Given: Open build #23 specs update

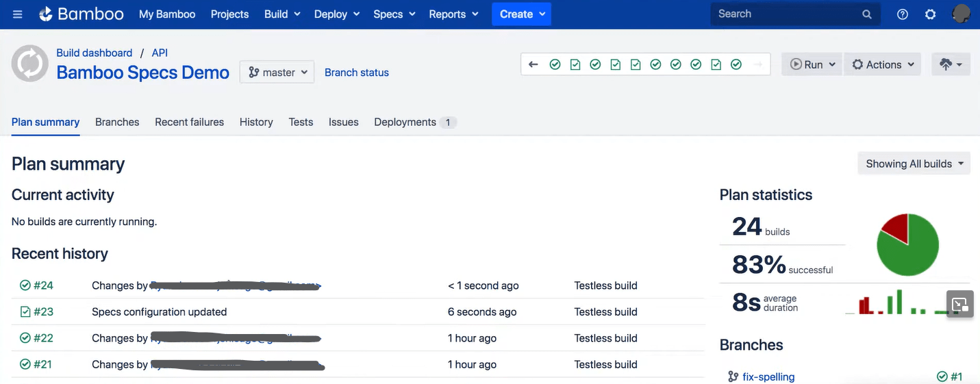Looking at the screenshot, I should pyautogui.click(x=43, y=311).
